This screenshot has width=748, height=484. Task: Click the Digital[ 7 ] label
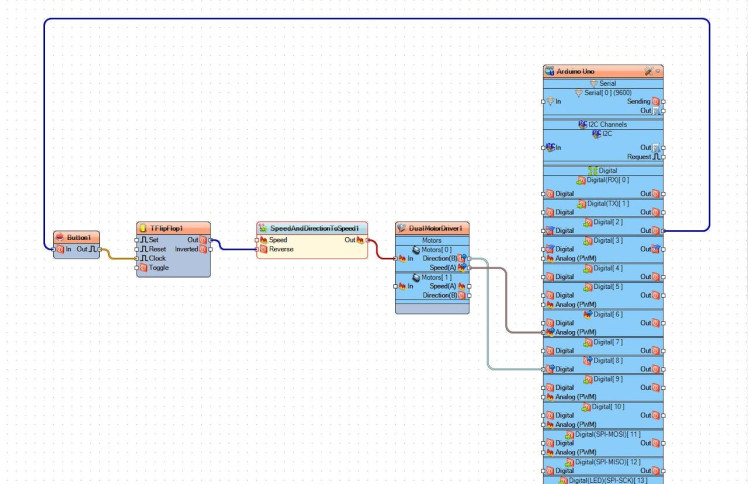(x=608, y=342)
